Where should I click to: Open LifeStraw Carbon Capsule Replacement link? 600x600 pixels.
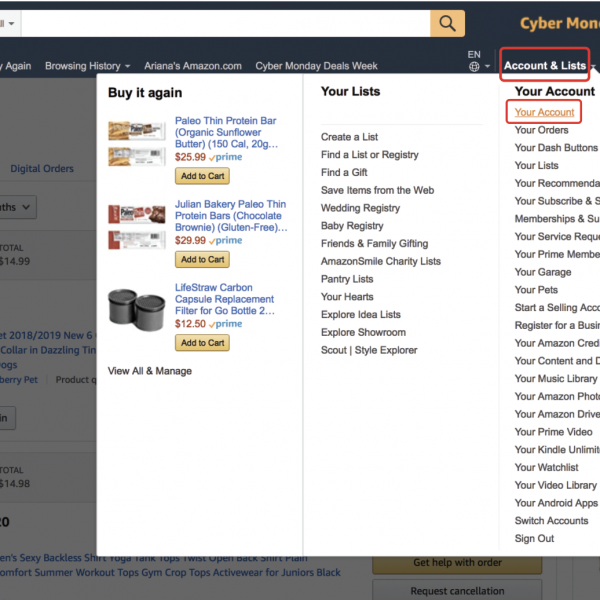click(x=225, y=299)
